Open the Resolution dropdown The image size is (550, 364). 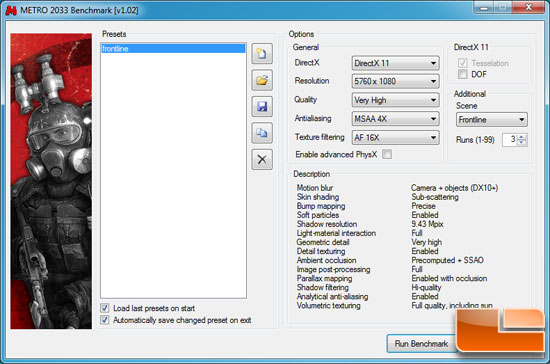click(x=395, y=81)
